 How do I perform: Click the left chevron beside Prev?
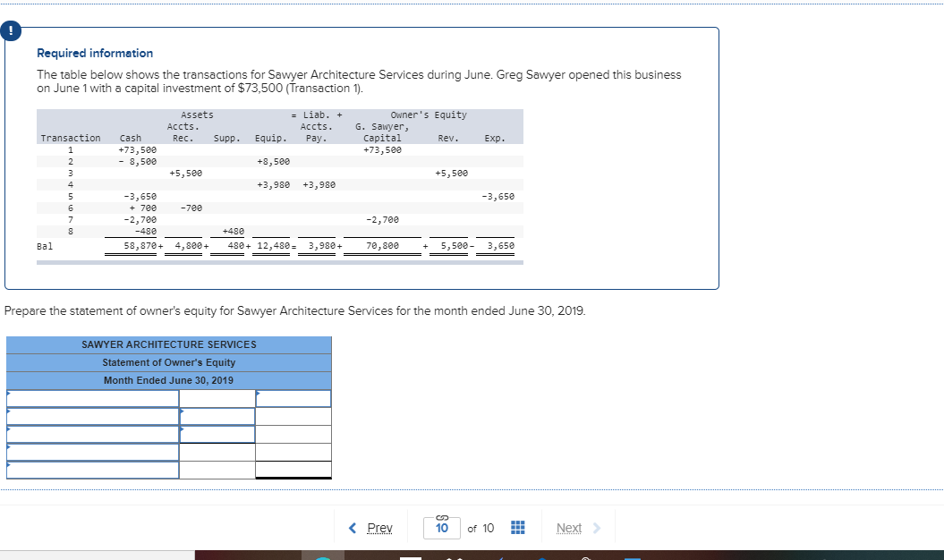(352, 528)
